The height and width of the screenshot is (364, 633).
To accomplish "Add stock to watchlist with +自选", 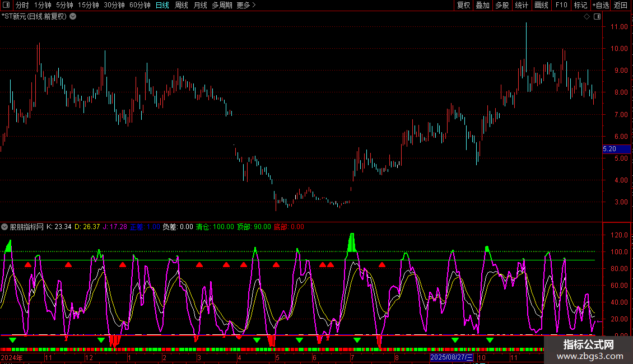I will [601, 5].
